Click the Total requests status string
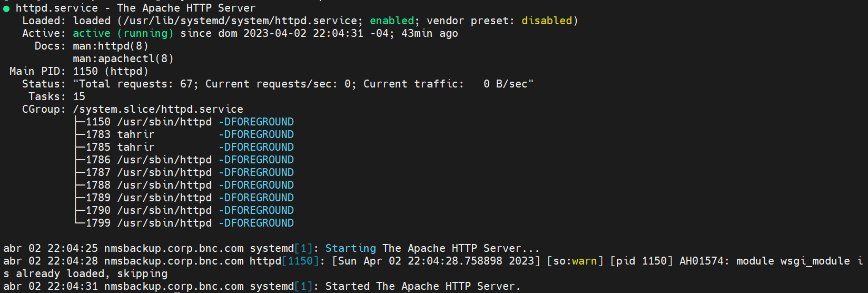The width and height of the screenshot is (868, 293). click(x=303, y=84)
